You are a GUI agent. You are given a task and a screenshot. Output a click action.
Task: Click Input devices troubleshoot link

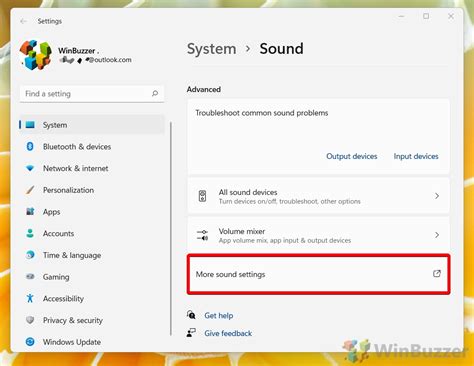click(x=416, y=156)
